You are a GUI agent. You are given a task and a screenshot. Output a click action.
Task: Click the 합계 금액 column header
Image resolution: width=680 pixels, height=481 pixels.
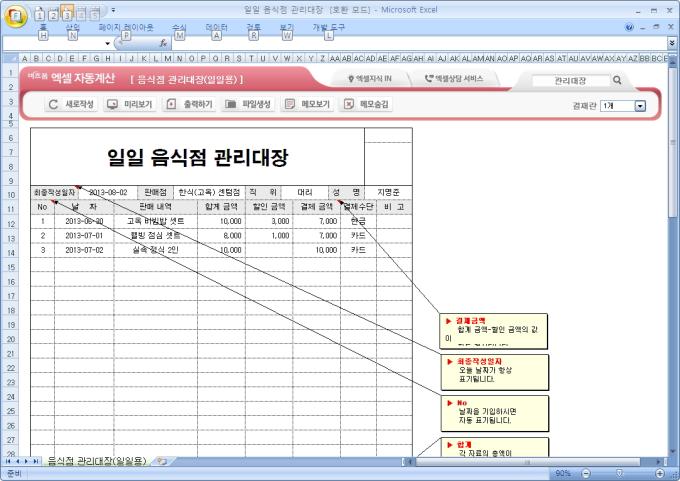(x=221, y=207)
